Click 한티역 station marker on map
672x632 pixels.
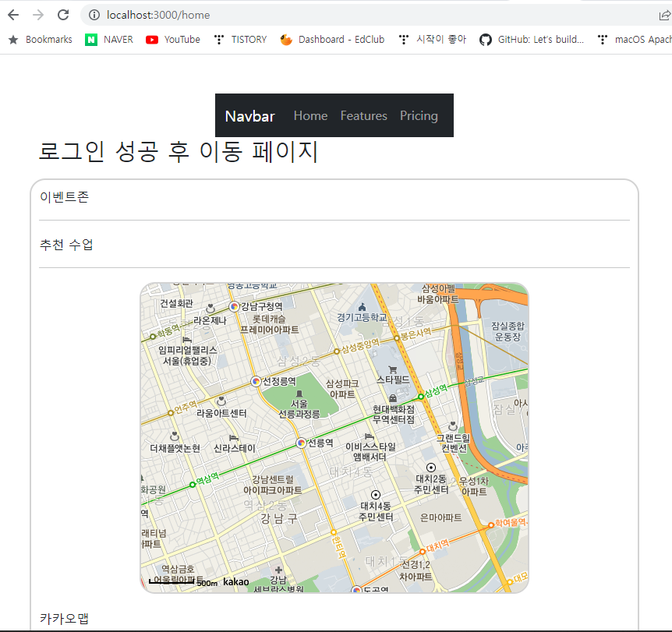point(334,532)
